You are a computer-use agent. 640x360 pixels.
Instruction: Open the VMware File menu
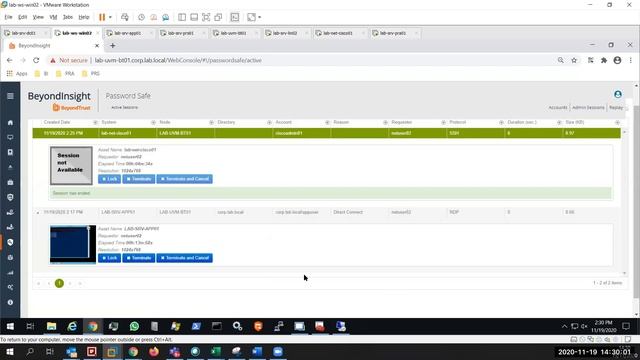click(9, 17)
